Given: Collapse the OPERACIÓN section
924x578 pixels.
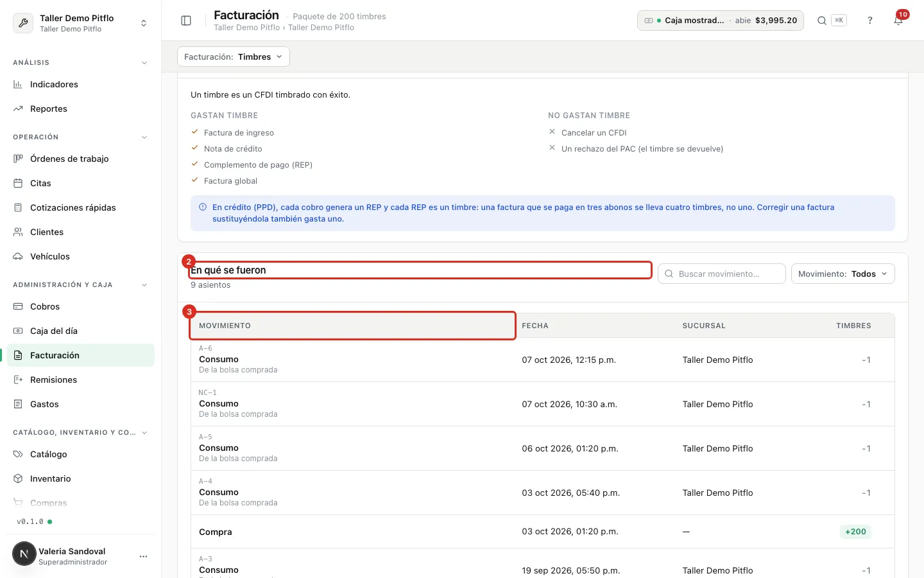Looking at the screenshot, I should 144,137.
